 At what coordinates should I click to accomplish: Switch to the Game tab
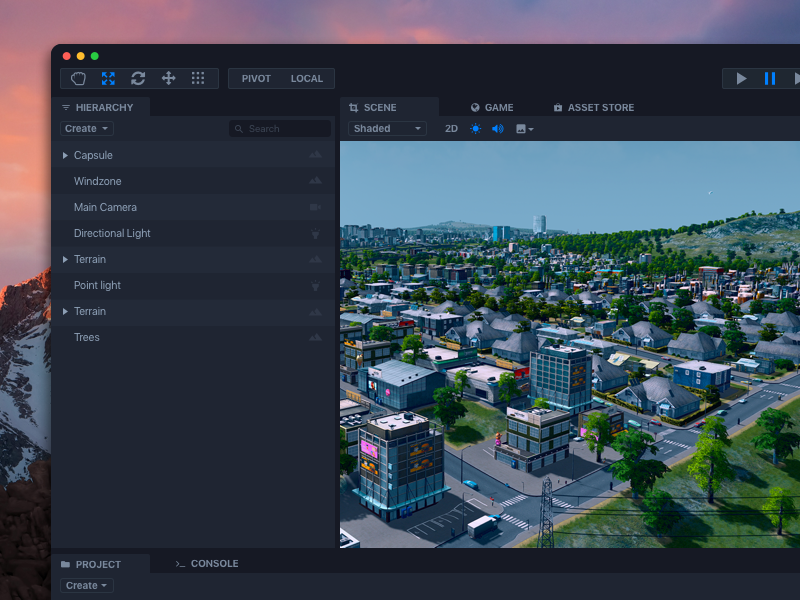492,107
